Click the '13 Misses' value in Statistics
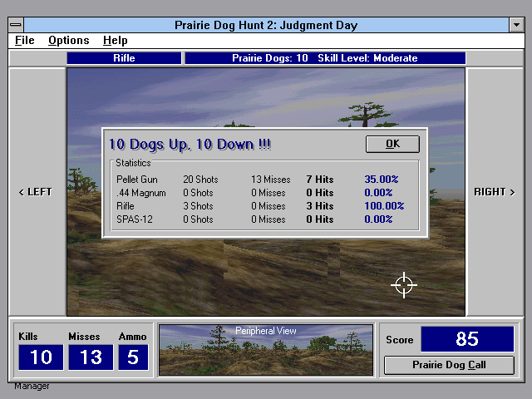 pos(271,180)
